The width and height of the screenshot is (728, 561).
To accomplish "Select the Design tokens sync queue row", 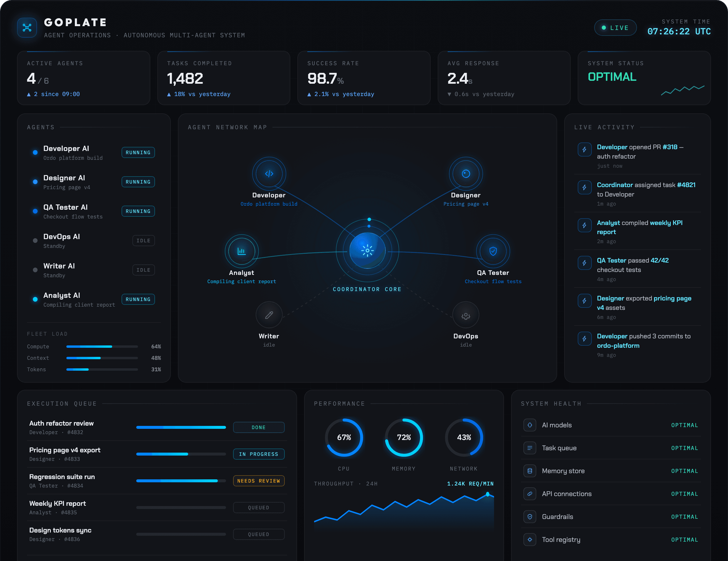I will pyautogui.click(x=157, y=534).
